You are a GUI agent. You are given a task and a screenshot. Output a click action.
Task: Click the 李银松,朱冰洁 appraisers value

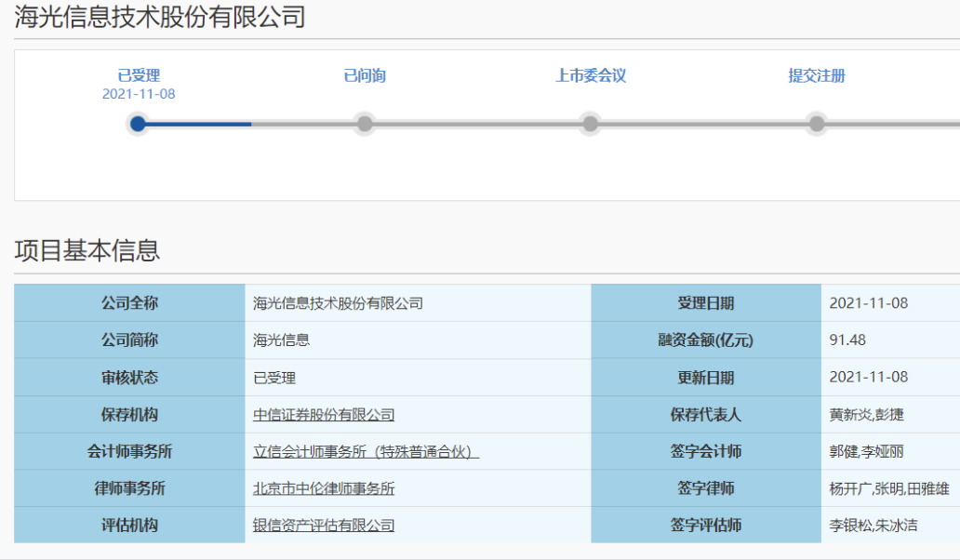click(x=873, y=525)
